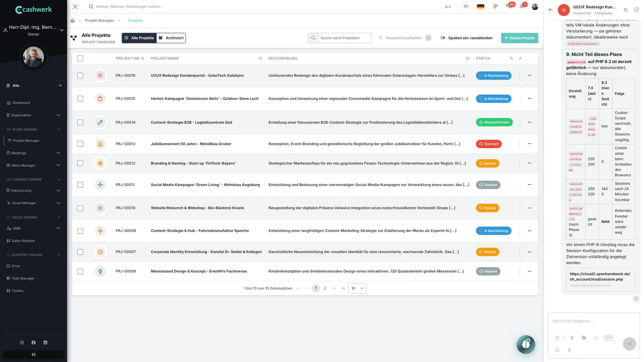644x362 pixels.
Task: Open notifications bell with 1 badge
Action: pyautogui.click(x=522, y=6)
